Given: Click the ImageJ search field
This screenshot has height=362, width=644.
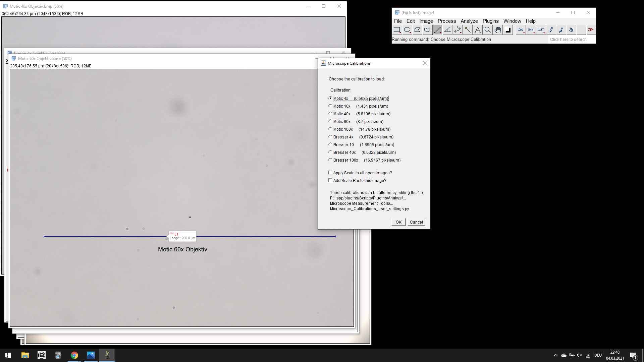Looking at the screenshot, I should pos(572,40).
